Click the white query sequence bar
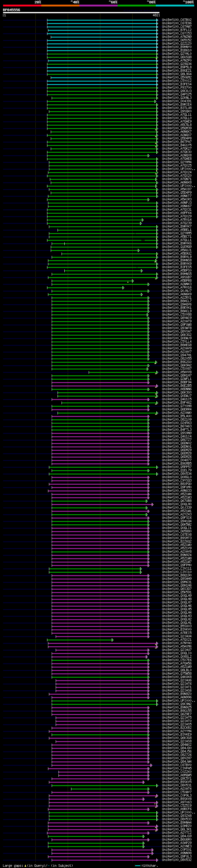Screen dimensions: 197x868 tap(81, 13)
